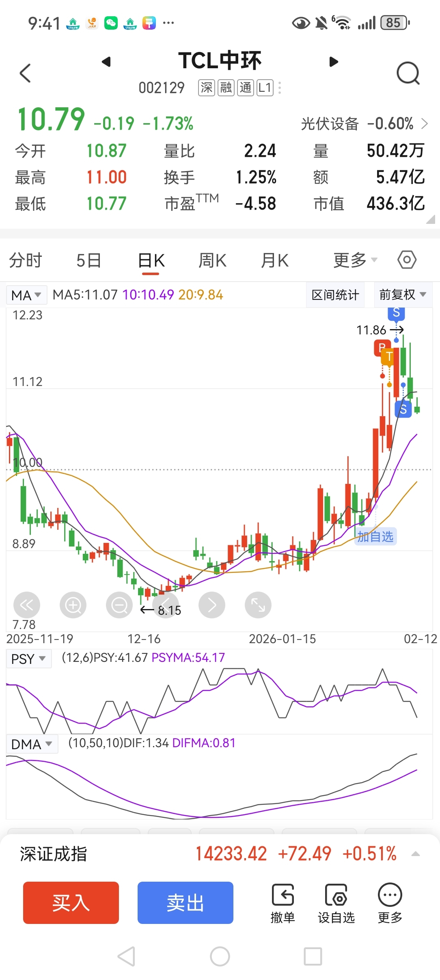440x980 pixels.
Task: Open 光伏设备 sector chevron
Action: click(x=425, y=124)
